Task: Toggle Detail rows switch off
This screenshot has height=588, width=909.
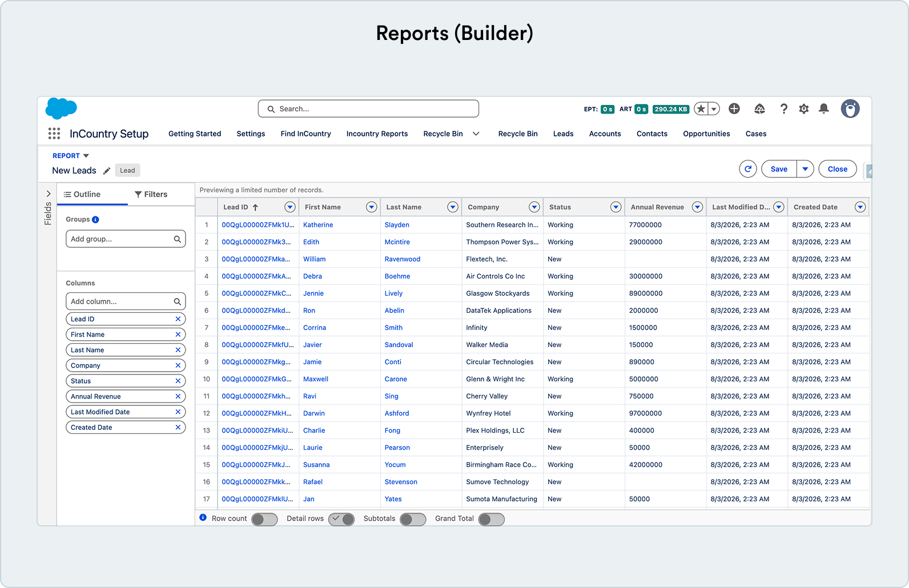Action: click(x=341, y=519)
